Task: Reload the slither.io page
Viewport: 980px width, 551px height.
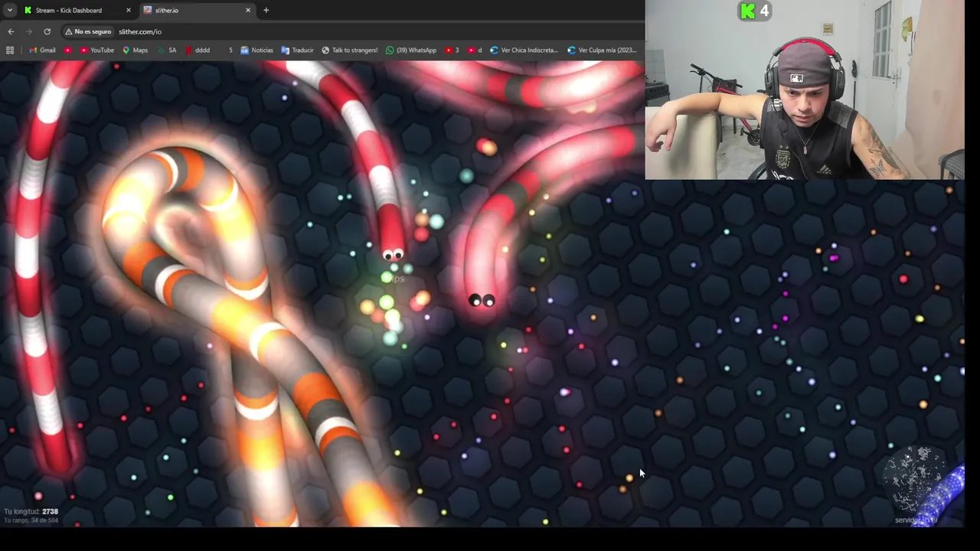Action: tap(47, 31)
